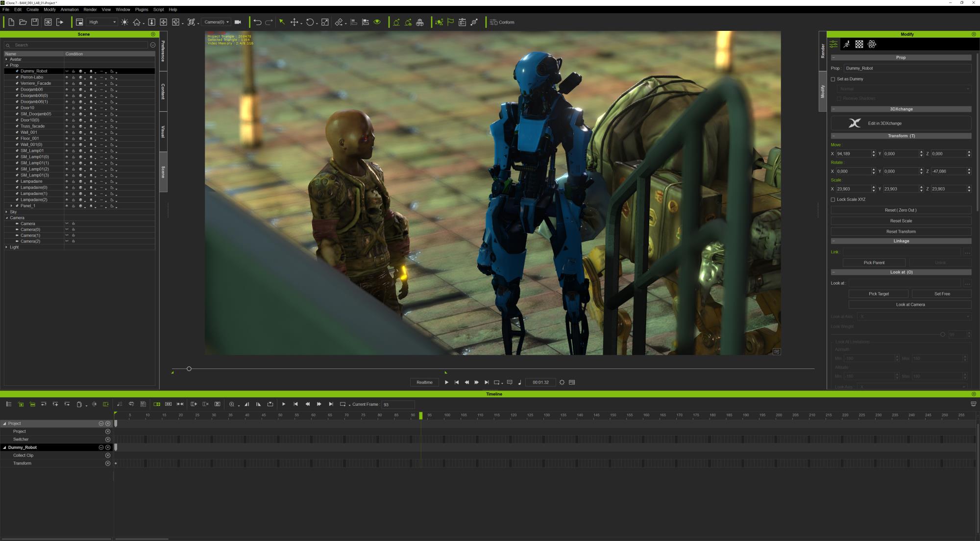Remove the Collect Clip track
The width and height of the screenshot is (980, 541).
pyautogui.click(x=108, y=455)
